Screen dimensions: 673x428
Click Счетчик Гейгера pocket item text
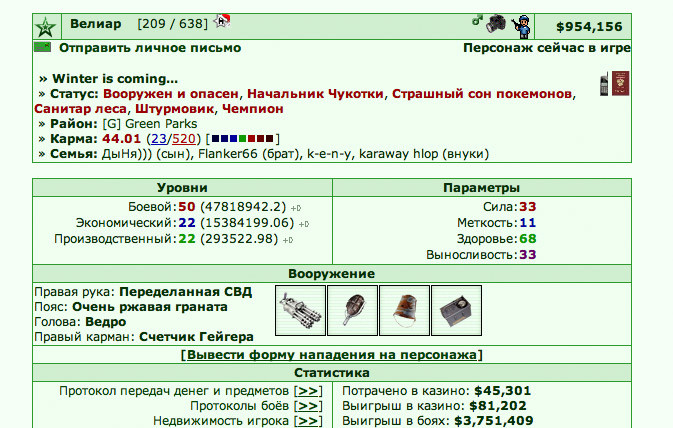pyautogui.click(x=197, y=337)
